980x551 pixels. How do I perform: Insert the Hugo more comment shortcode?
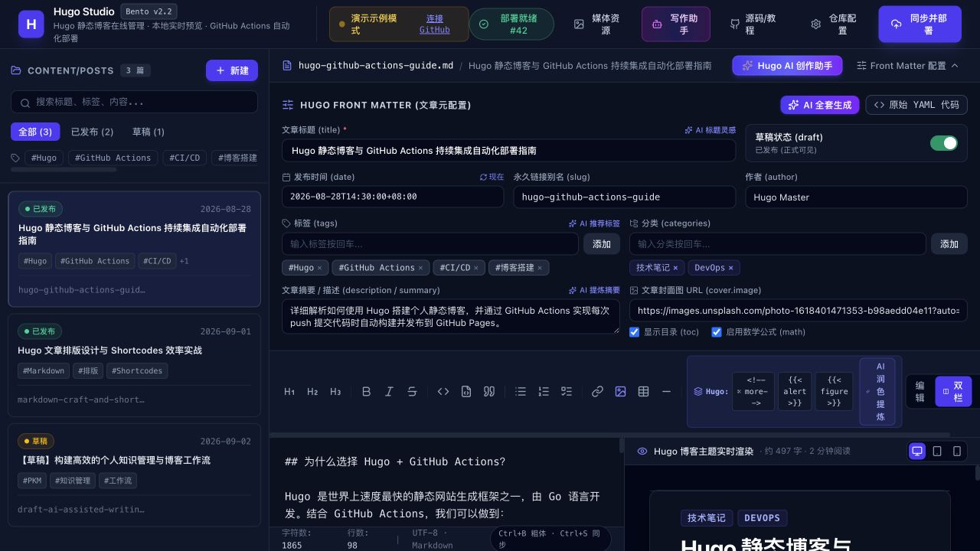click(753, 391)
